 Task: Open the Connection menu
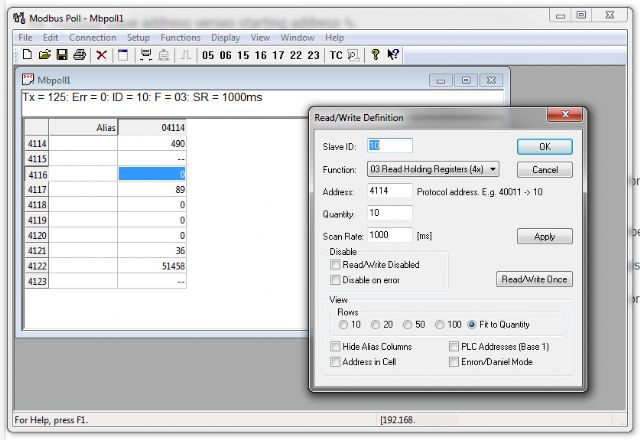click(x=92, y=37)
